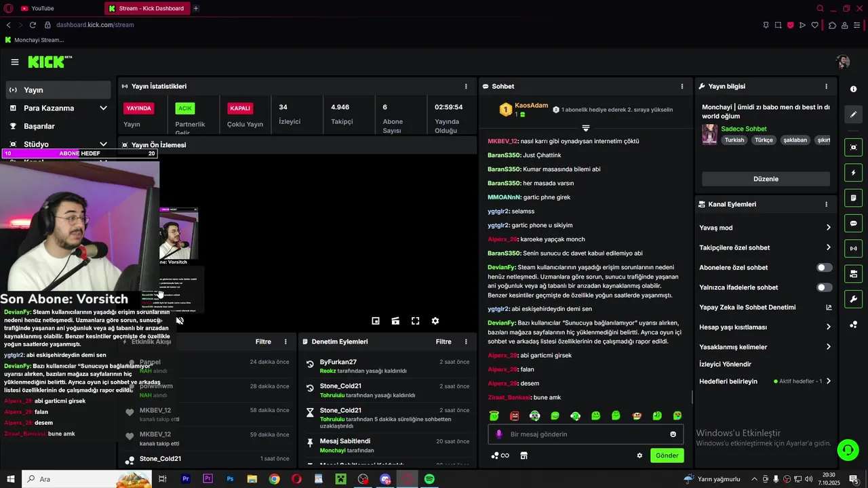Open the green headset support button
The height and width of the screenshot is (488, 868).
[847, 449]
